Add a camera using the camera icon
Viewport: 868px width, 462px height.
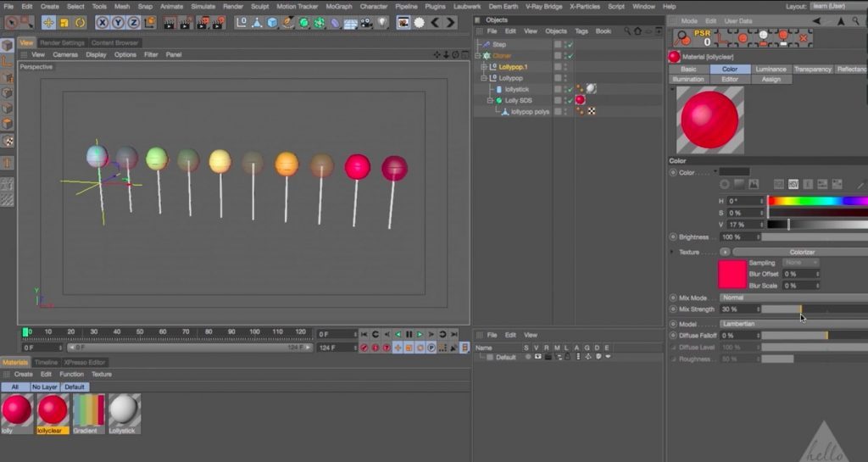click(x=366, y=23)
